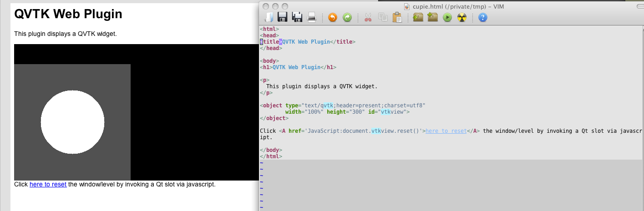The height and width of the screenshot is (211, 644).
Task: Click the Open File toolbar icon
Action: tap(269, 17)
